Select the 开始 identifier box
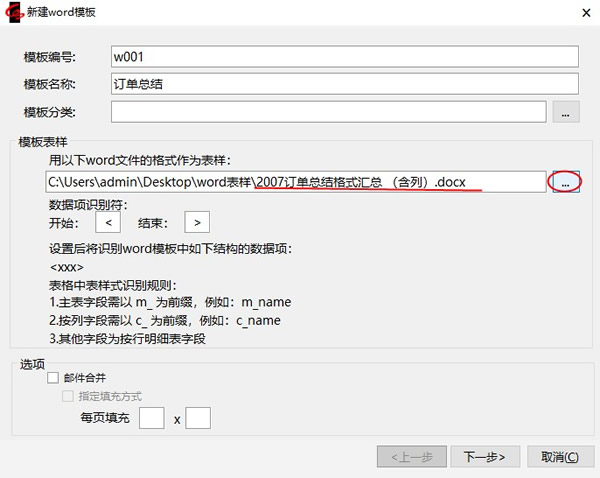The image size is (600, 478). pos(114,222)
